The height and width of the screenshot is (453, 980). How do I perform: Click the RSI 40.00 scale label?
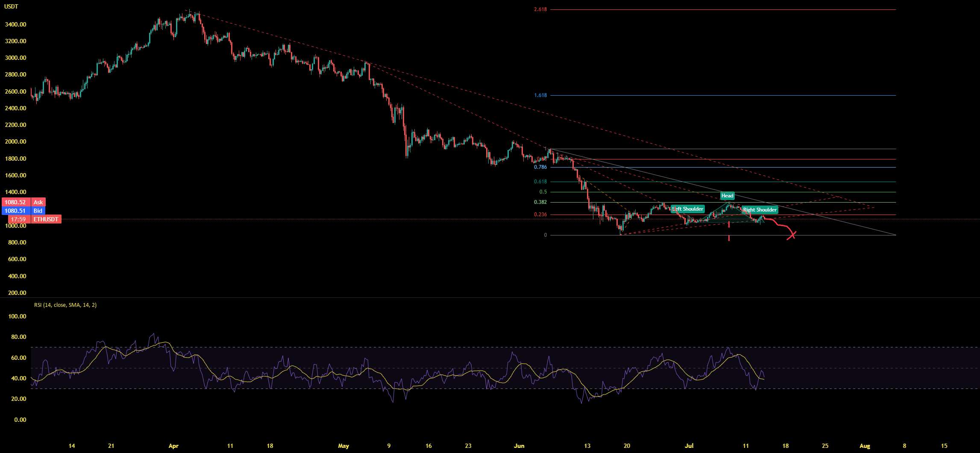tap(19, 379)
